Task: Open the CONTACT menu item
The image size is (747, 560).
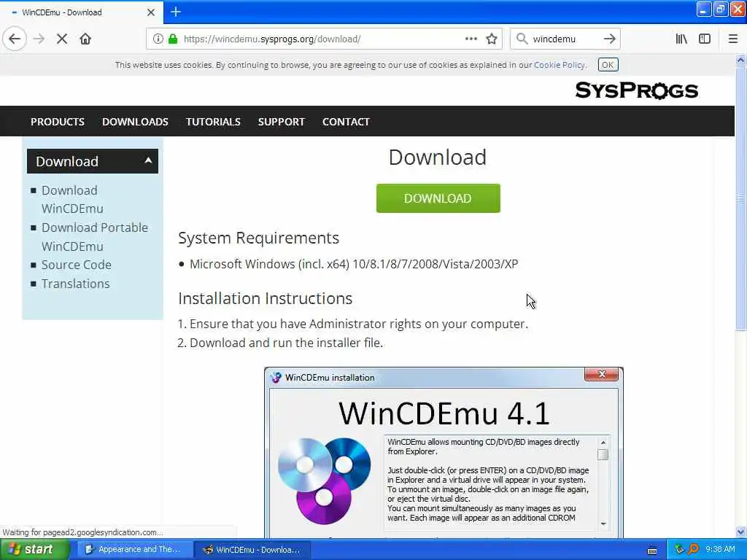Action: click(x=347, y=122)
